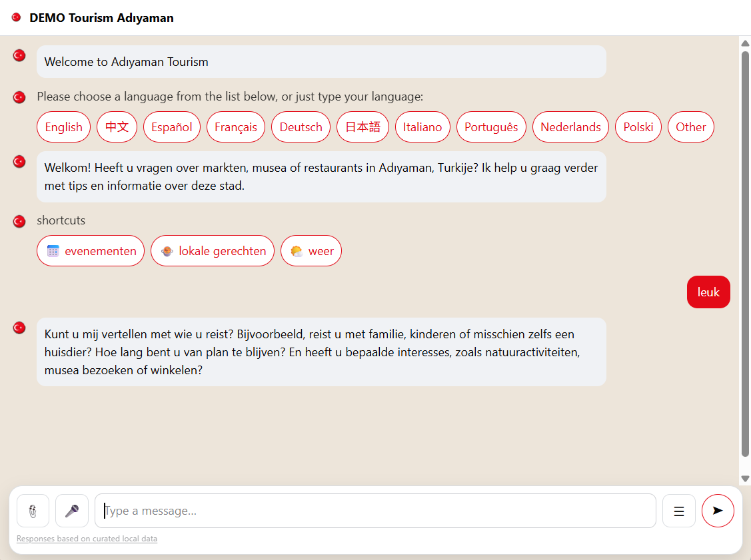Open 'Responses based on curated local data' link
The height and width of the screenshot is (560, 751).
(87, 539)
